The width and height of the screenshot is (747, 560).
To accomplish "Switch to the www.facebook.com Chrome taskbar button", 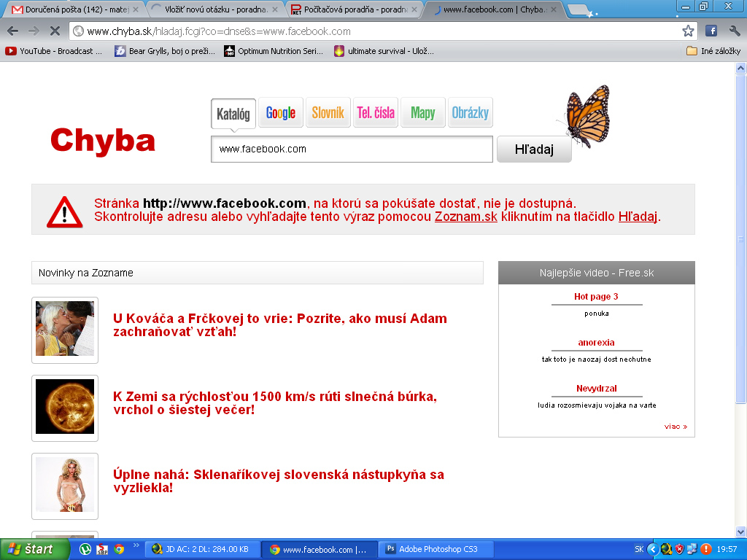I will click(x=320, y=550).
